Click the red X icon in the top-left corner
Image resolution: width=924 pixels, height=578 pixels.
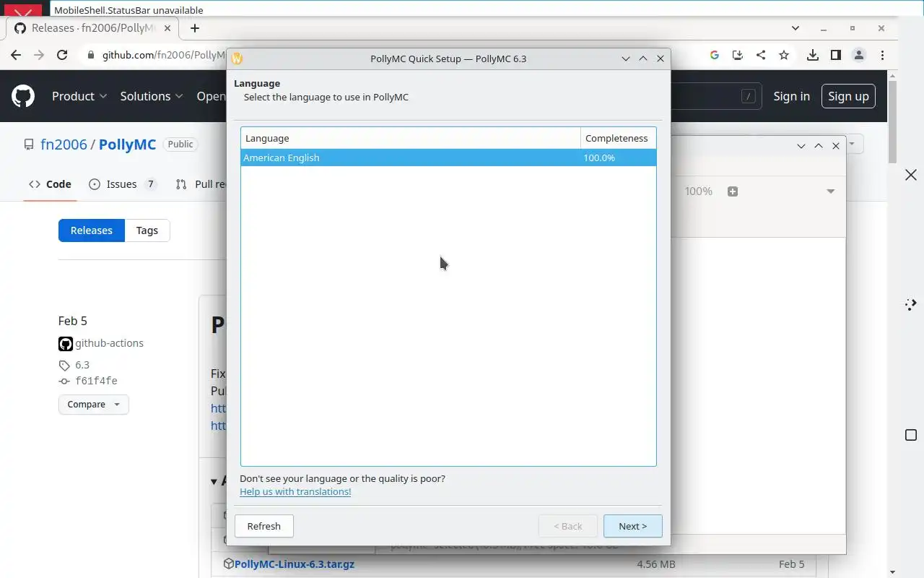coord(23,12)
